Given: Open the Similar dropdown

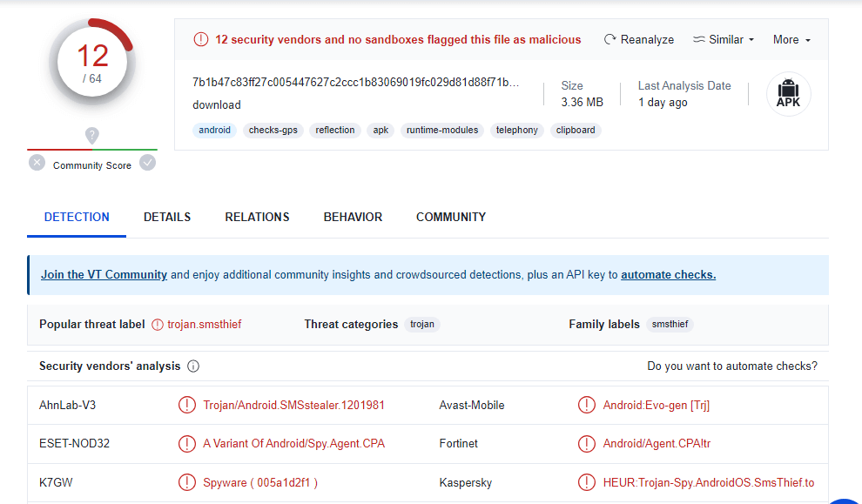Looking at the screenshot, I should pos(724,39).
